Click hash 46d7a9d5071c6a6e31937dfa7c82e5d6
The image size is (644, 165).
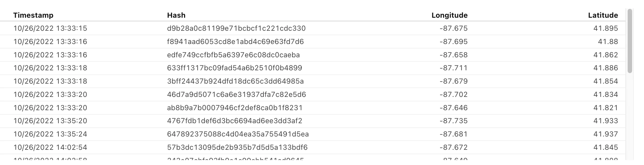tap(236, 95)
